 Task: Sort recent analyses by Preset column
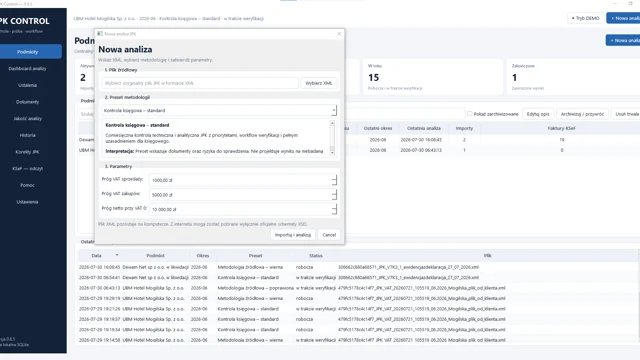(x=256, y=256)
